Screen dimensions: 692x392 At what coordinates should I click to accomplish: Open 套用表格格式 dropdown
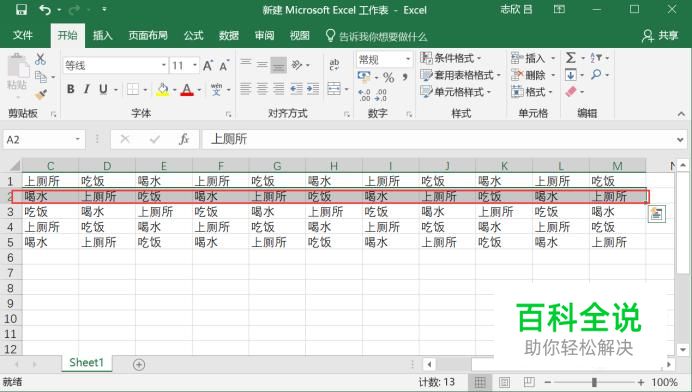(460, 75)
